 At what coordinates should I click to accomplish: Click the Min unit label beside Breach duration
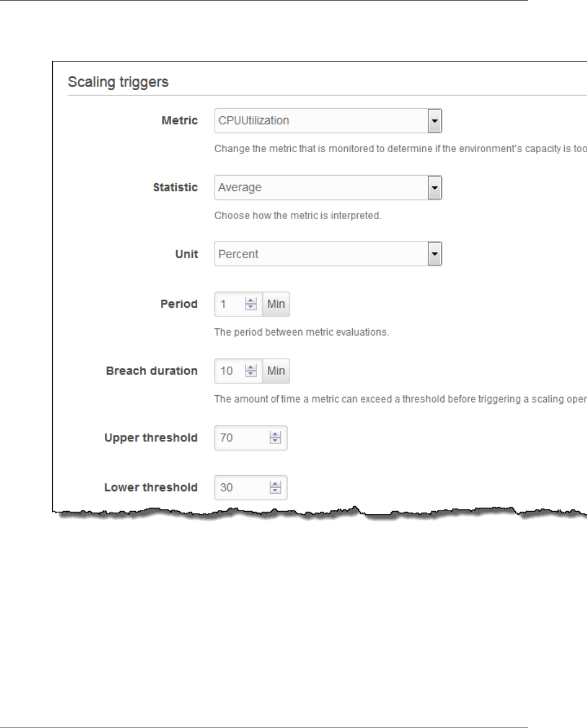[276, 371]
